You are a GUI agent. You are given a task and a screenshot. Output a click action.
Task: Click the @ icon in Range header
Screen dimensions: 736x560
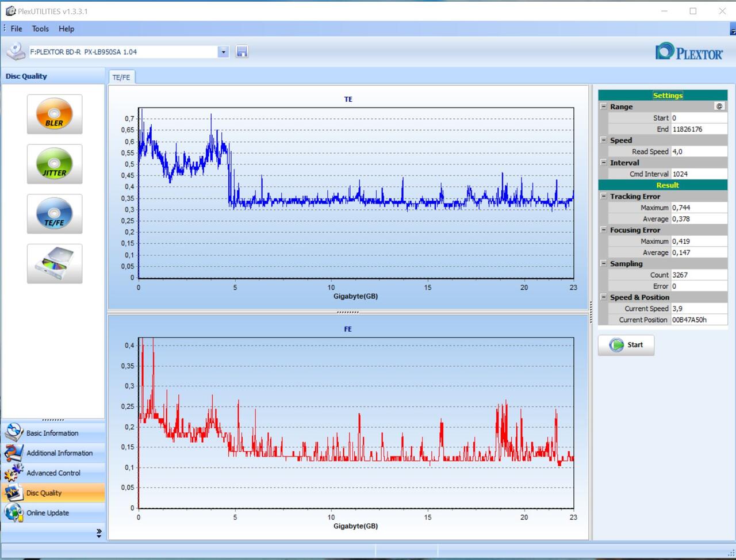pos(719,106)
